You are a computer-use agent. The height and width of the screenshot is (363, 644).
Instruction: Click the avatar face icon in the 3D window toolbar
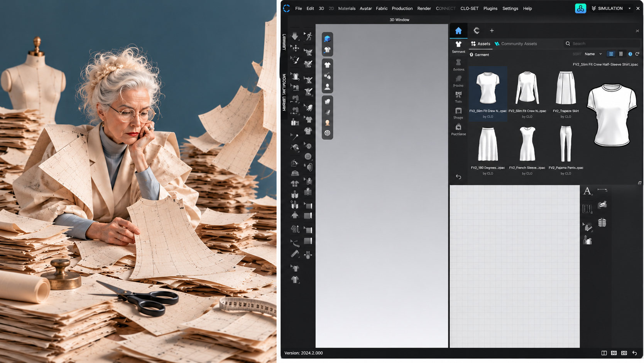[327, 123]
